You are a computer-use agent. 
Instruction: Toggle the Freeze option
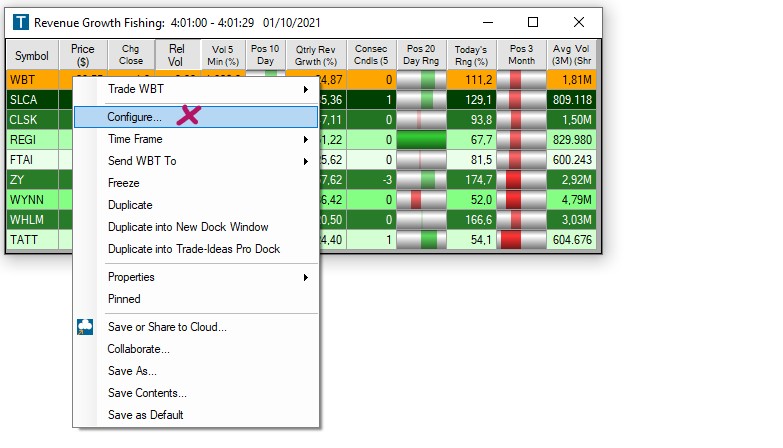pyautogui.click(x=124, y=183)
